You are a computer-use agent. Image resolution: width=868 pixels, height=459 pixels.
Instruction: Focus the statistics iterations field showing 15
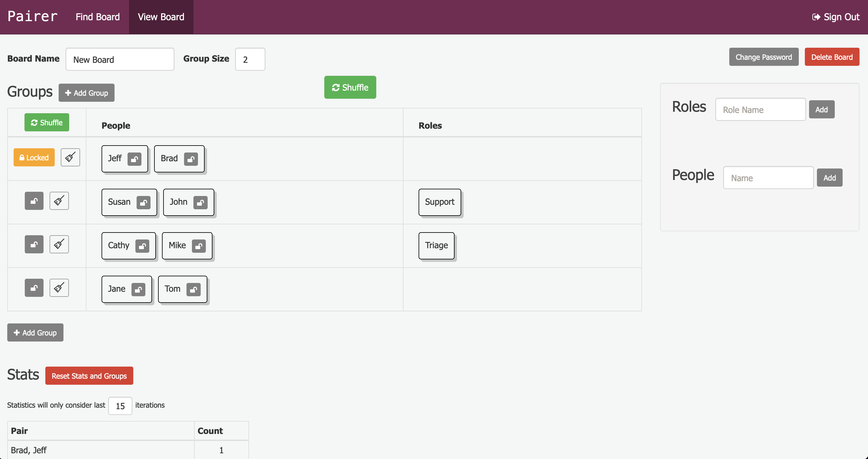tap(120, 406)
